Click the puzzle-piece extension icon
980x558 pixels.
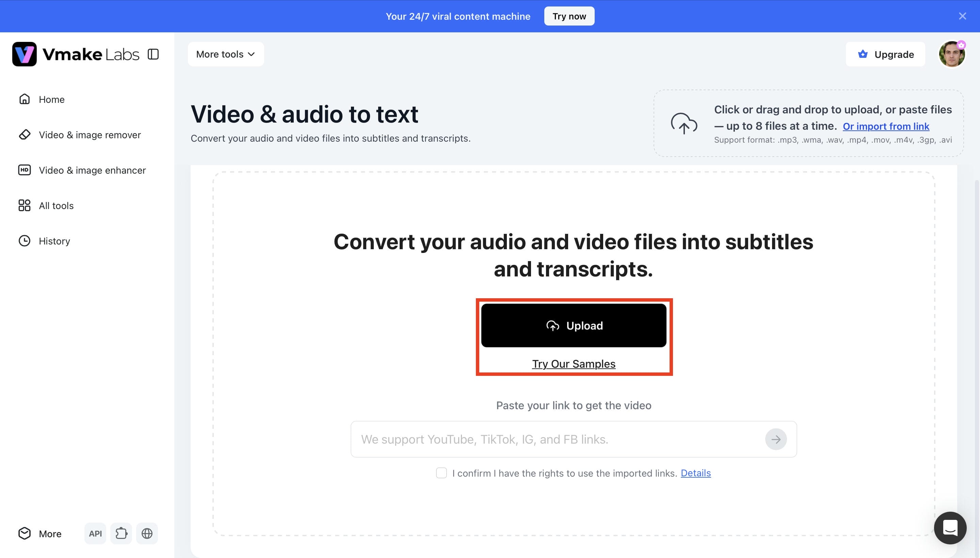tap(121, 533)
